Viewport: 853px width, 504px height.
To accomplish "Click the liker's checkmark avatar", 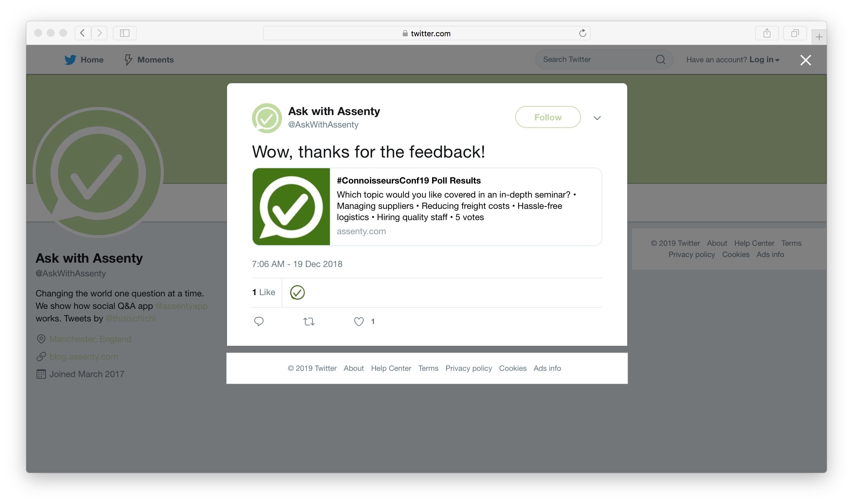I will tap(297, 292).
